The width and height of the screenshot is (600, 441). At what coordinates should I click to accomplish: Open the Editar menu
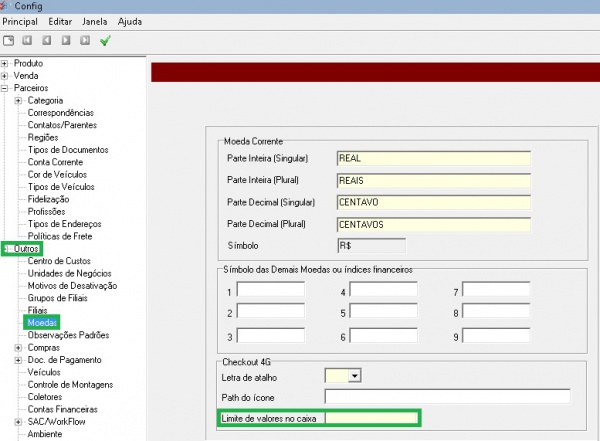pyautogui.click(x=60, y=21)
